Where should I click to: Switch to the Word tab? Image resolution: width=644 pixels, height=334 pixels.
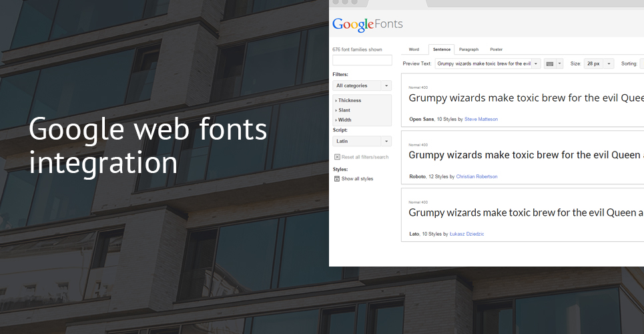click(x=414, y=49)
